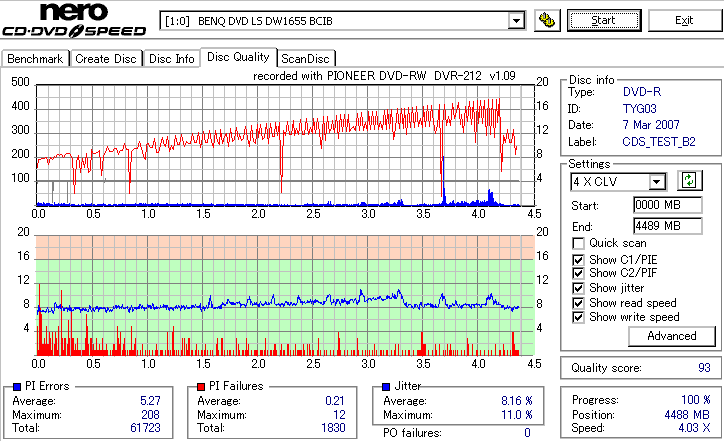
Task: Click the Exit button
Action: [684, 21]
